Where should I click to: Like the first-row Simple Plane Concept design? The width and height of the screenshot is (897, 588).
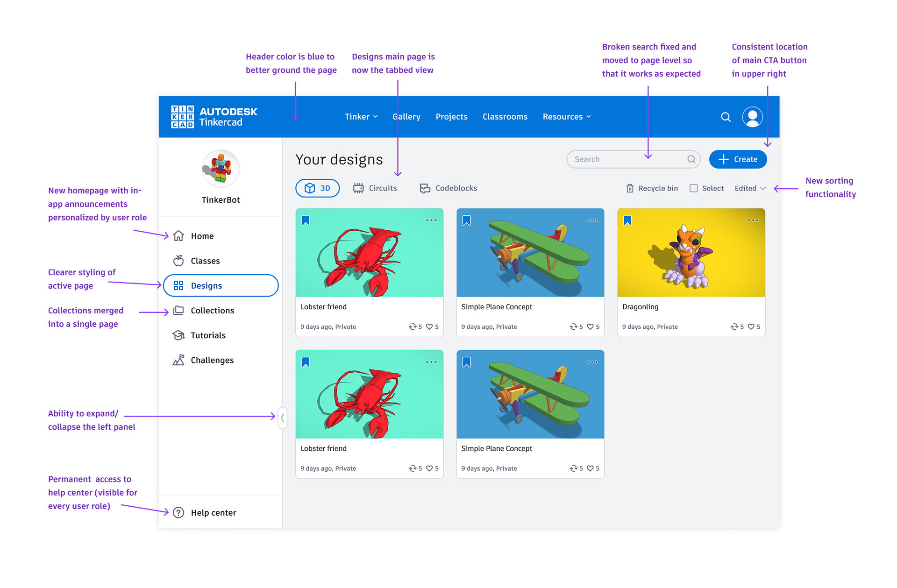click(x=590, y=327)
